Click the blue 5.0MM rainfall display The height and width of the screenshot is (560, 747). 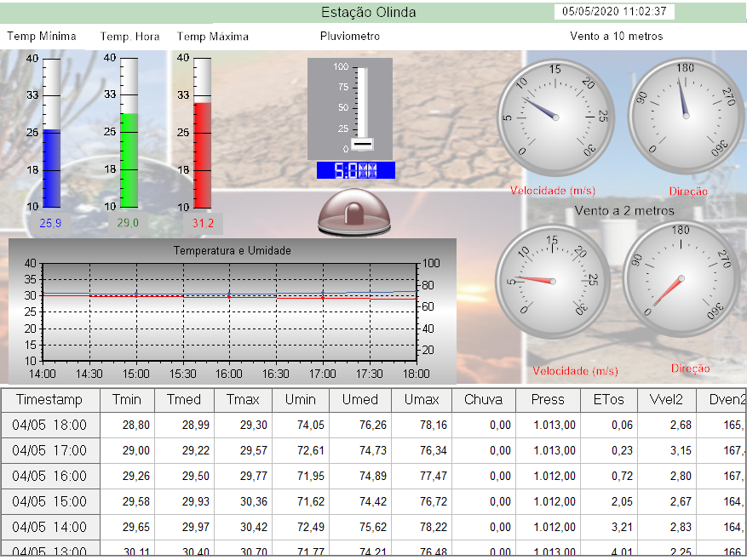point(355,170)
